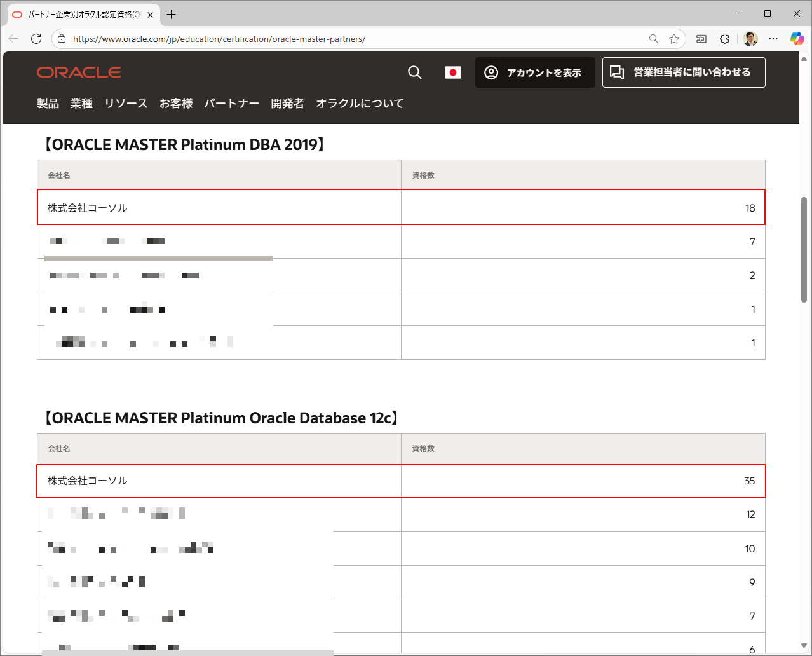The height and width of the screenshot is (656, 812).
Task: Click 株式会社コーソル in Database 12c table
Action: coord(88,481)
